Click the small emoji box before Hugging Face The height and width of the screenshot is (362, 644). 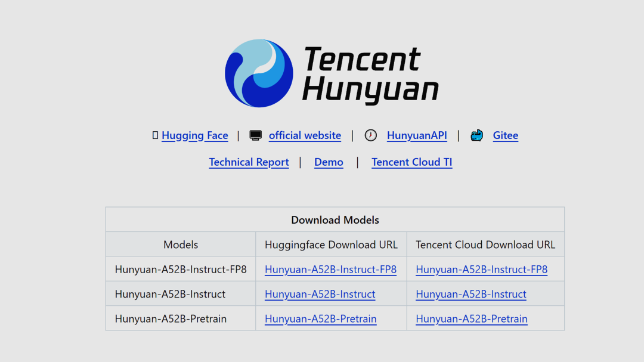tap(155, 135)
